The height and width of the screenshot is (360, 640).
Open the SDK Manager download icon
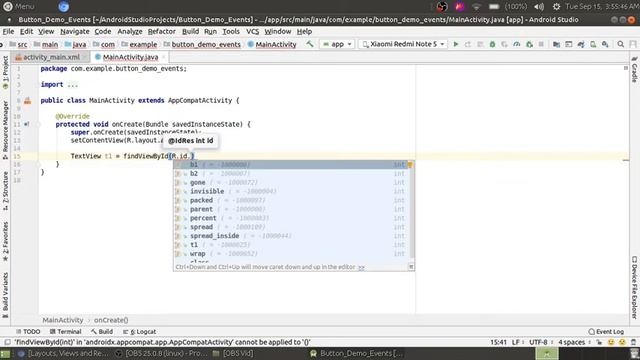605,44
